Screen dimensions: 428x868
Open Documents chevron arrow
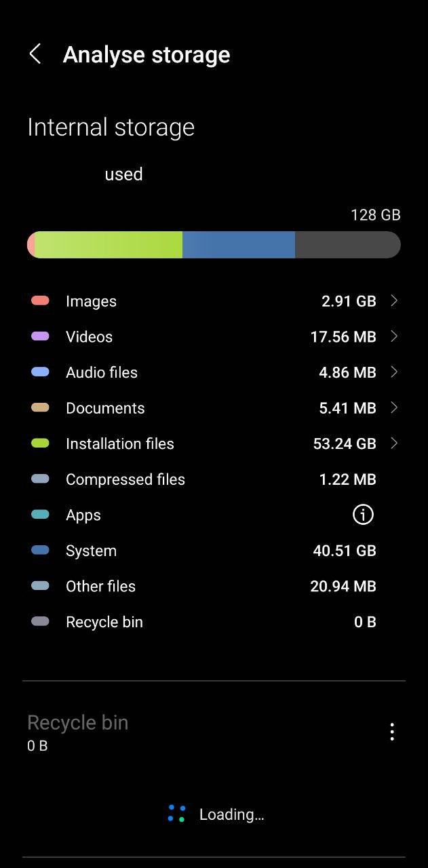click(x=394, y=408)
